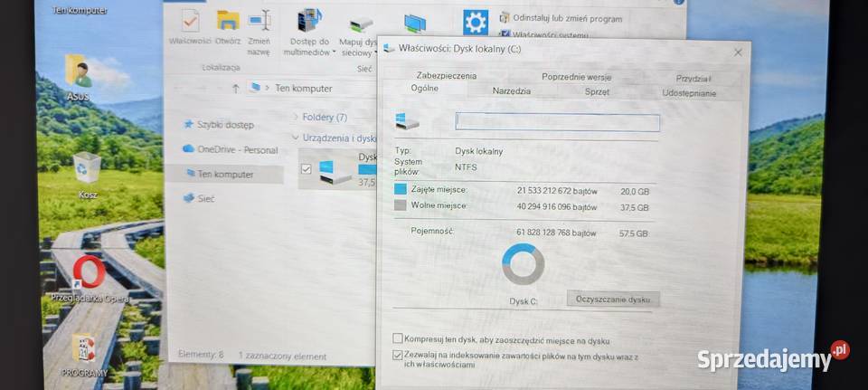Open settings gear icon in ribbon

click(476, 22)
